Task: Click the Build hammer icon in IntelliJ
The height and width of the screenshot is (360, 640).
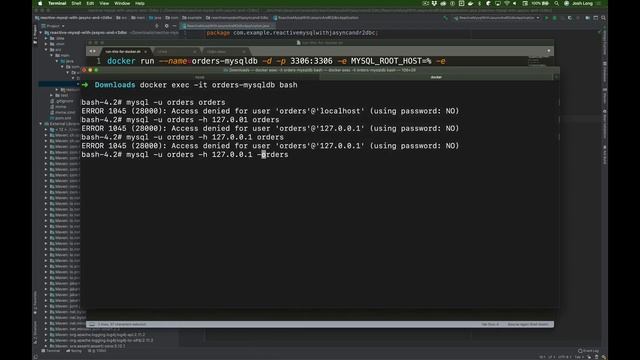Action: pos(446,18)
